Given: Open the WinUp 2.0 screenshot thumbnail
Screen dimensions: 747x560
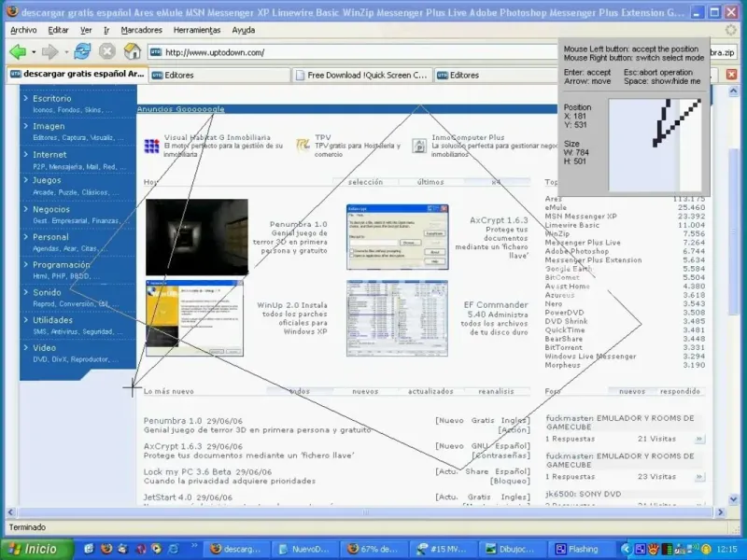Looking at the screenshot, I should click(x=194, y=318).
